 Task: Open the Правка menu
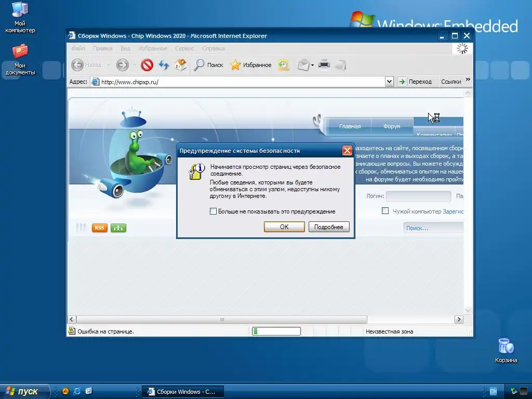(102, 48)
